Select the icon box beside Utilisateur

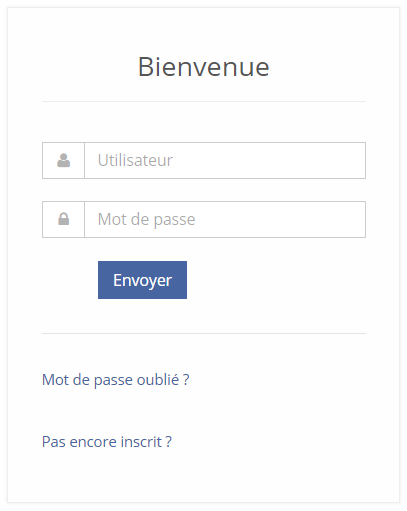click(63, 160)
